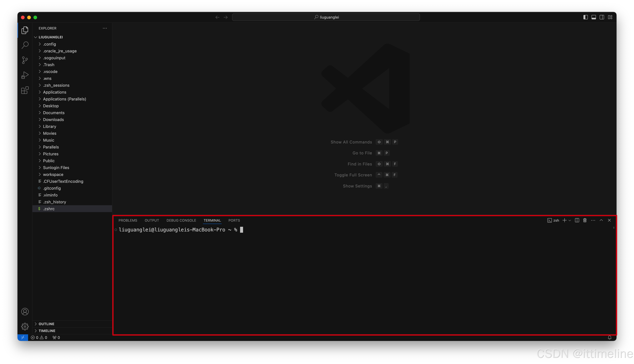
Task: Open the Run and Debug view
Action: (25, 75)
